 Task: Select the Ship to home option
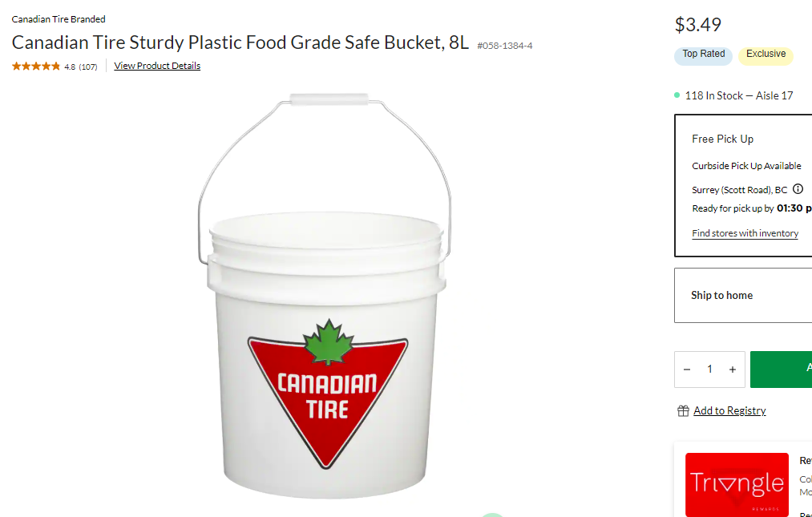click(743, 295)
